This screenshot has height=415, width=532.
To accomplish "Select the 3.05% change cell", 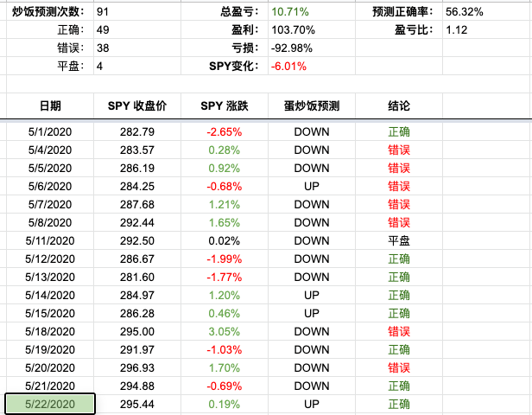I will [x=225, y=331].
